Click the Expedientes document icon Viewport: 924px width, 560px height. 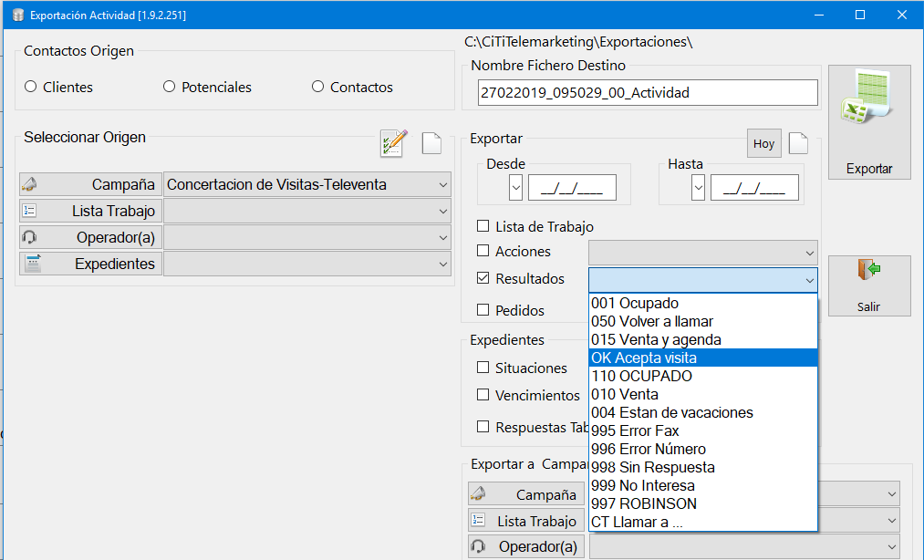[x=33, y=264]
